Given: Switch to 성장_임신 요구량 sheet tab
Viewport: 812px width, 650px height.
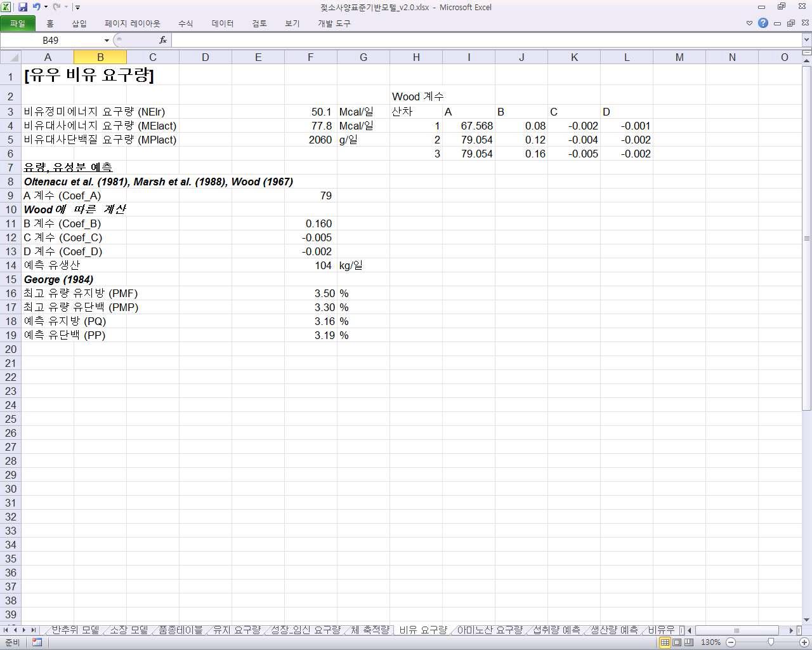Looking at the screenshot, I should [x=306, y=630].
